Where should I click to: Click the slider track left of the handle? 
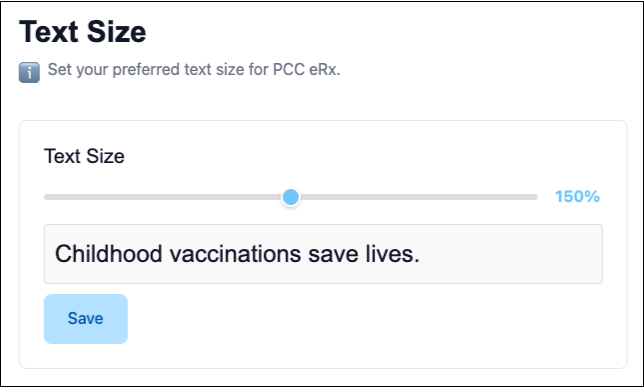163,197
